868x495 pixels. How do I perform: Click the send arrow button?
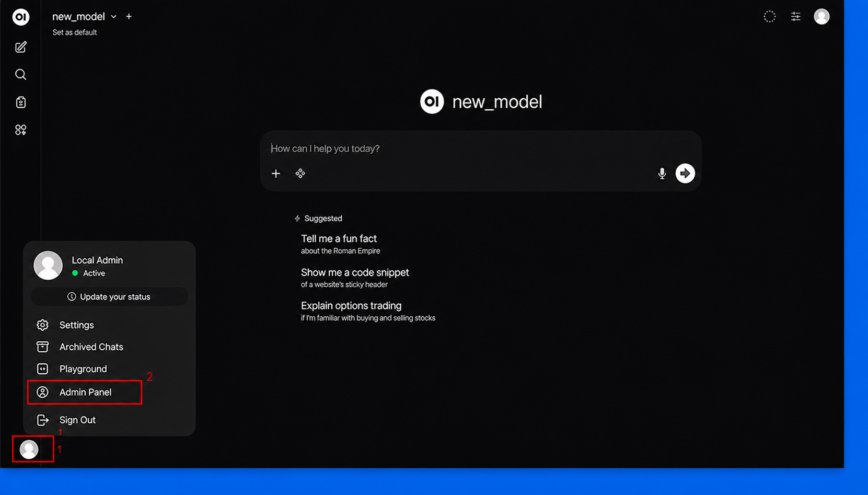click(685, 173)
